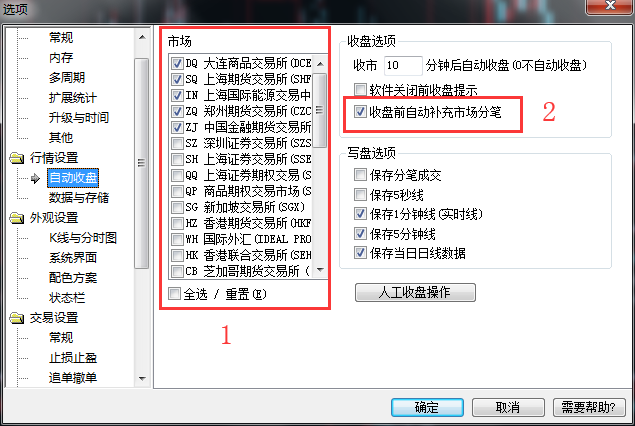Image resolution: width=635 pixels, height=426 pixels.
Task: Tick the 全选 / 重置 checkbox
Action: pyautogui.click(x=175, y=294)
